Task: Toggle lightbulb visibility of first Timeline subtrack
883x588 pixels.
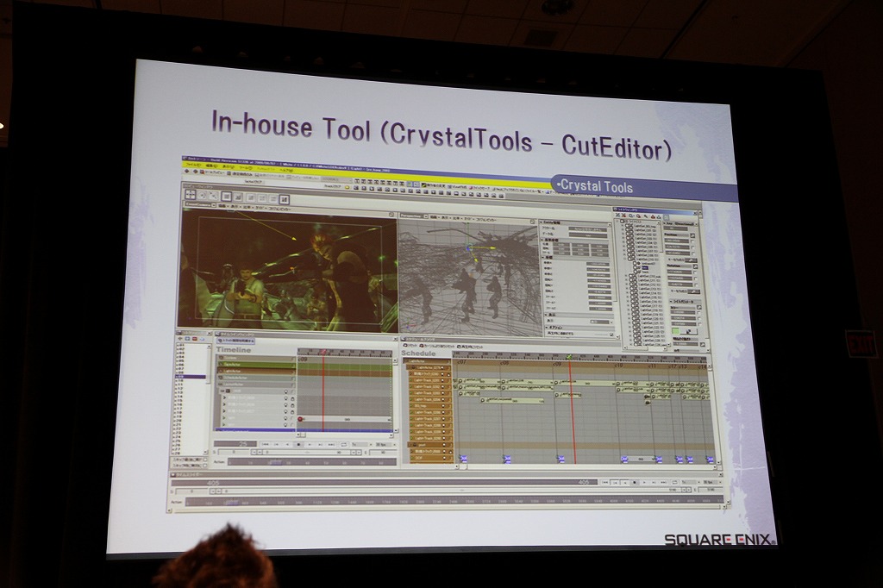Action: pyautogui.click(x=285, y=397)
